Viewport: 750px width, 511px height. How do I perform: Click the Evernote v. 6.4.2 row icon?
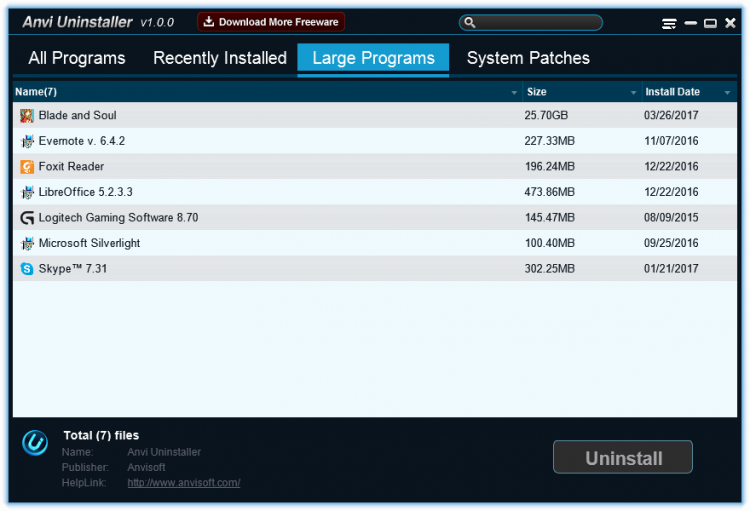(x=27, y=141)
